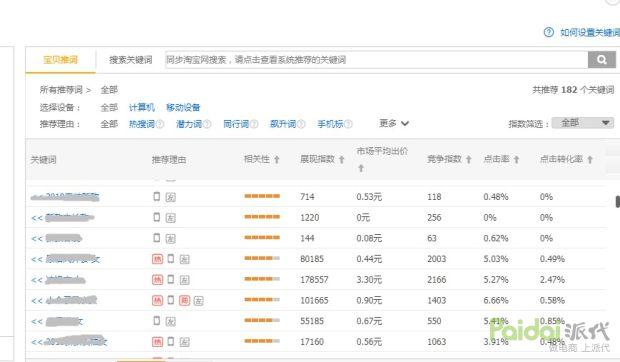
Task: Open the 指数筛选 全部 dropdown
Action: click(x=583, y=123)
